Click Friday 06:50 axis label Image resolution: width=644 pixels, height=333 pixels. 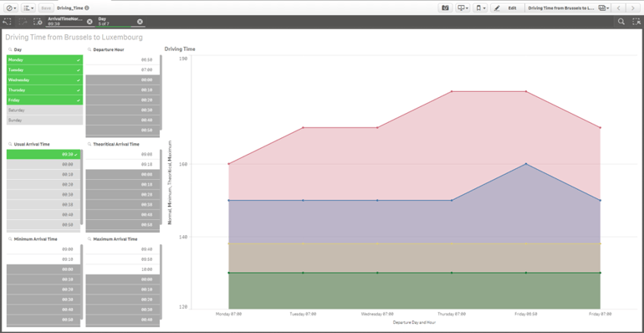click(x=526, y=314)
